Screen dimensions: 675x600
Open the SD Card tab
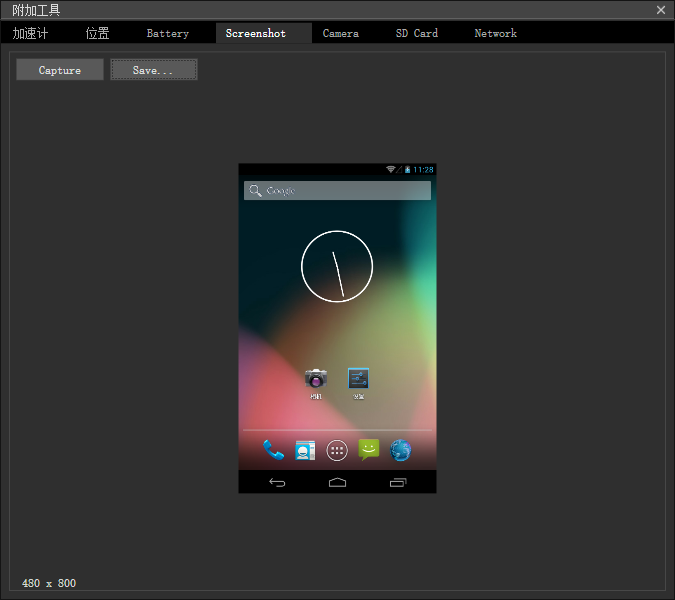coord(417,33)
